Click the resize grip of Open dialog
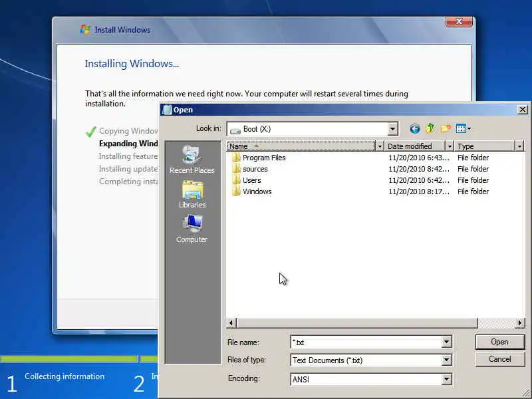 [525, 393]
